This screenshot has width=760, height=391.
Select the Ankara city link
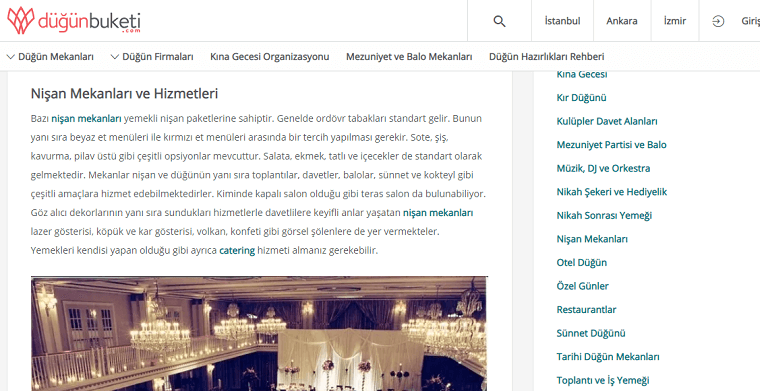point(622,21)
